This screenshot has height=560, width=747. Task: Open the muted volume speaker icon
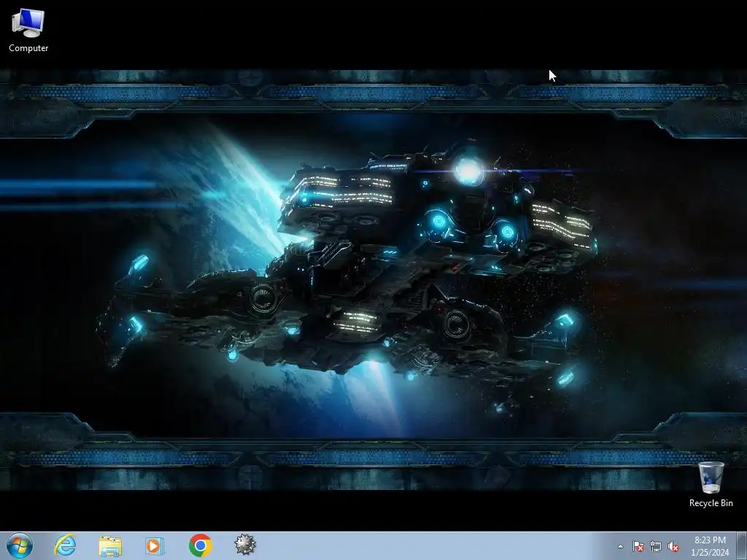pos(673,546)
